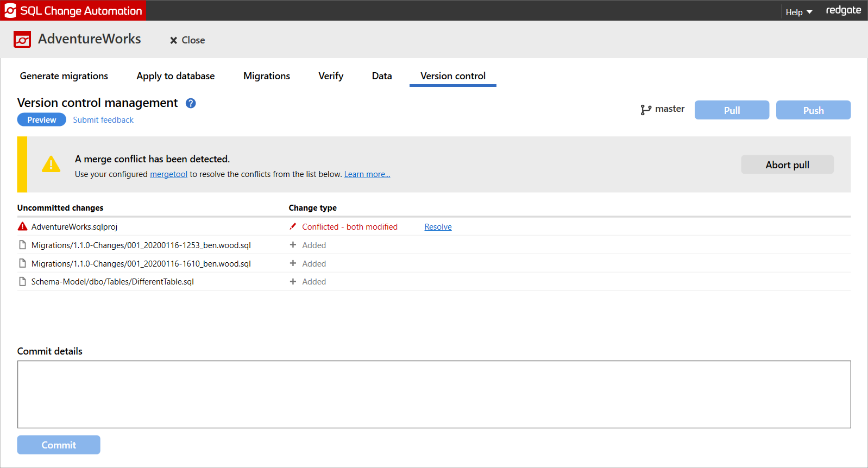
Task: Click inside the Commit details text box
Action: coord(433,394)
